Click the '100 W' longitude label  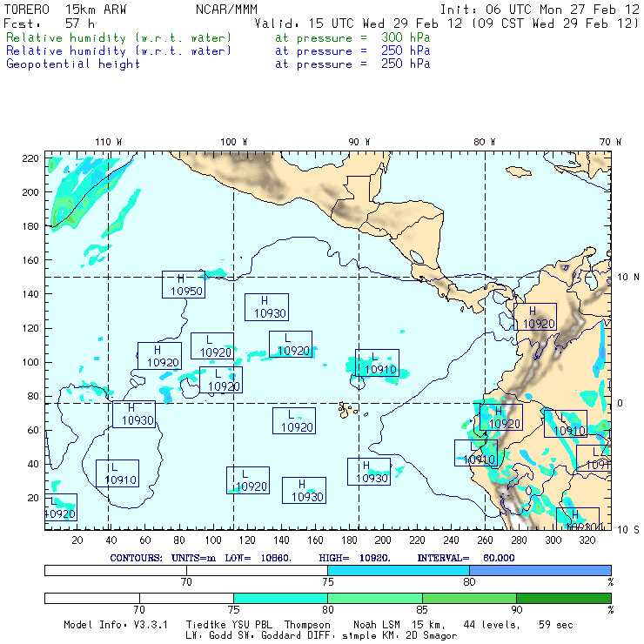(234, 142)
